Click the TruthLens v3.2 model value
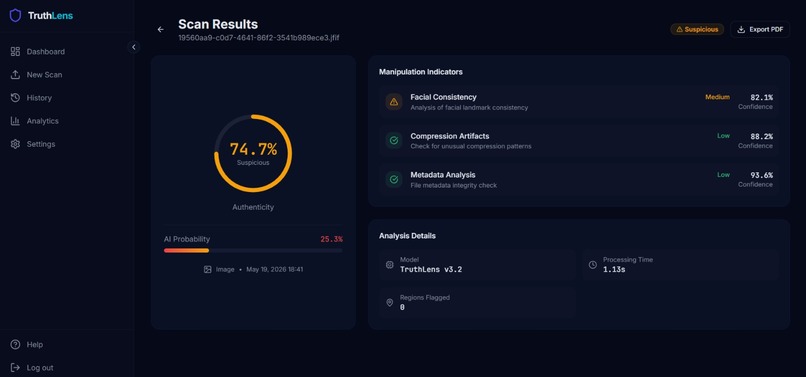 431,270
